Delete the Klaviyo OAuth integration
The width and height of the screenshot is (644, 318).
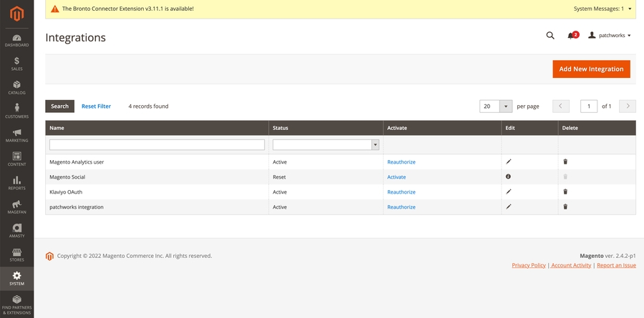pos(565,192)
